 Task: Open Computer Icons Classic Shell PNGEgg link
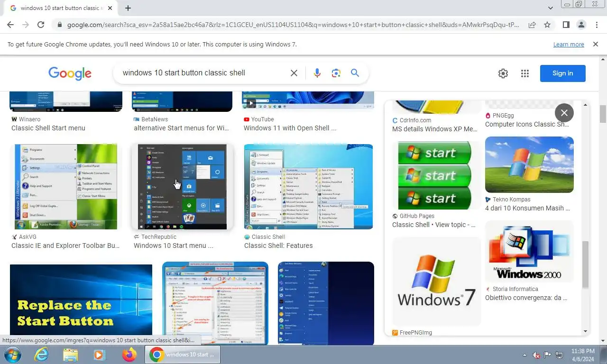[527, 124]
